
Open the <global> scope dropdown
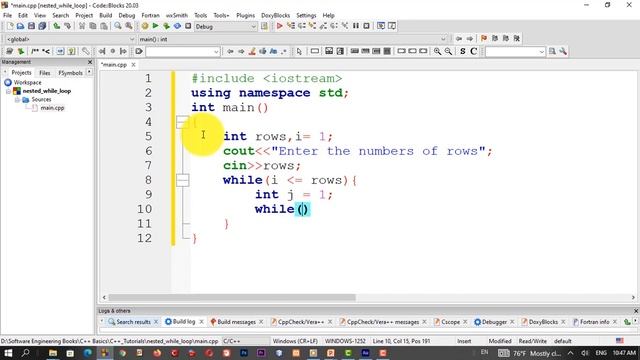70,39
